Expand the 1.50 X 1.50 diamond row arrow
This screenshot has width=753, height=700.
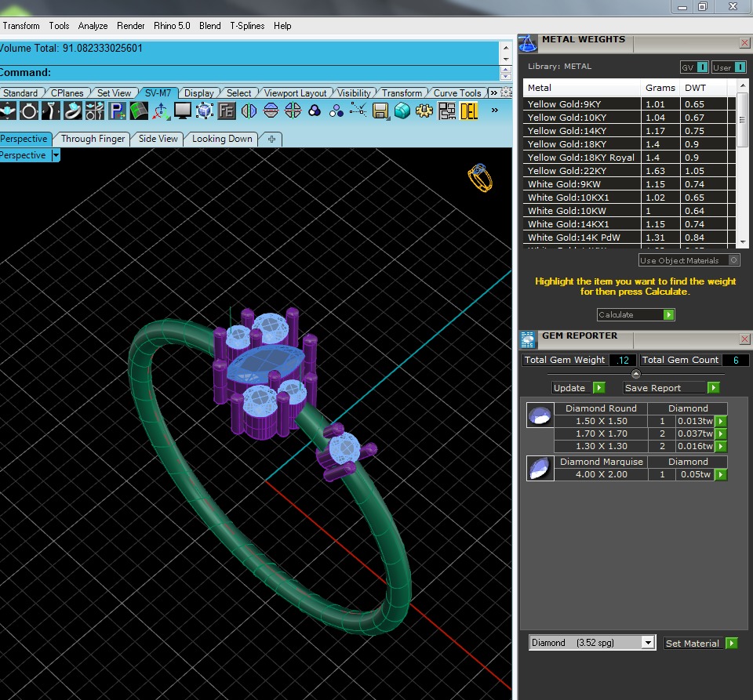pyautogui.click(x=720, y=421)
